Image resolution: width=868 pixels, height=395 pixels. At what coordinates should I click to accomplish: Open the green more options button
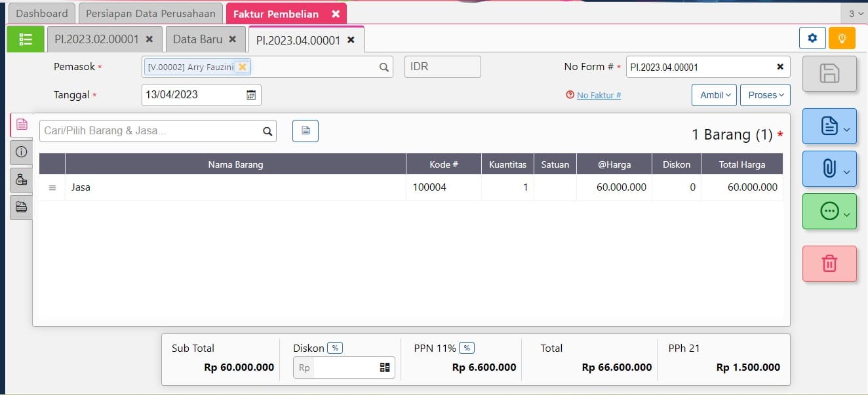click(x=829, y=211)
